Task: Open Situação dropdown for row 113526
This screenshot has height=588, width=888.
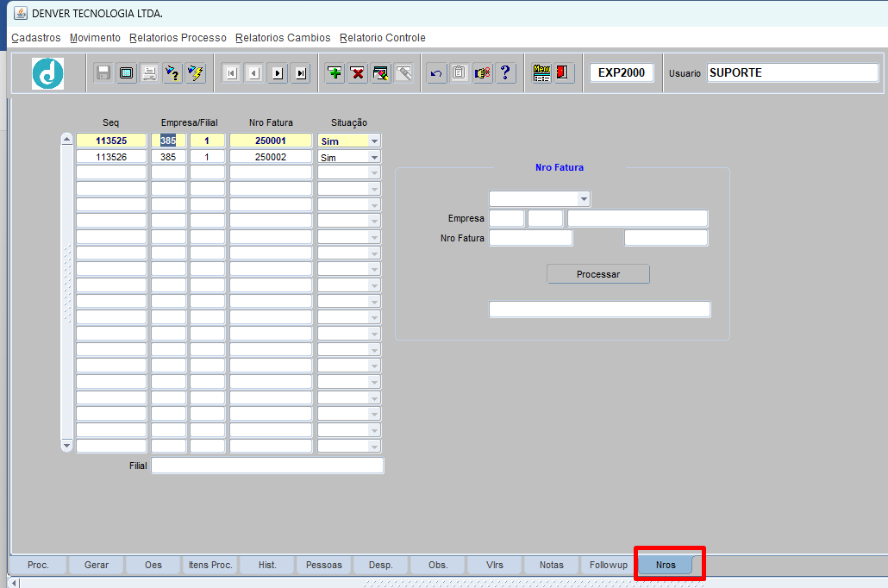Action: [x=374, y=158]
